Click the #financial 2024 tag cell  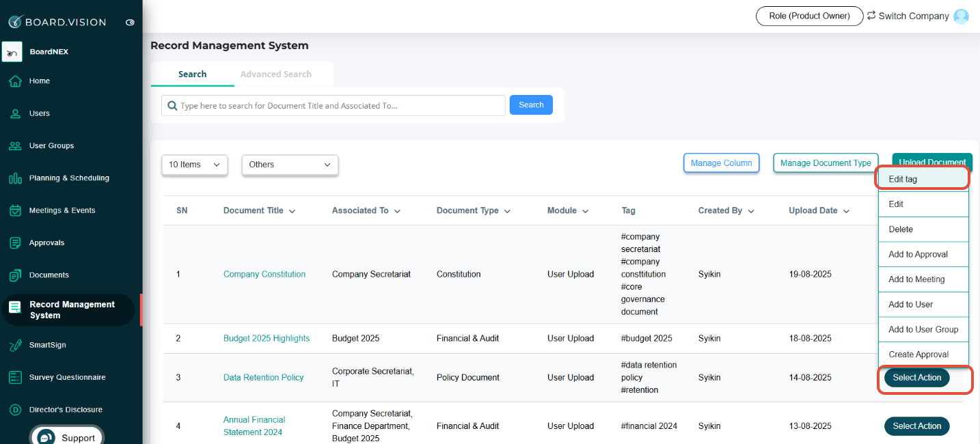click(649, 426)
